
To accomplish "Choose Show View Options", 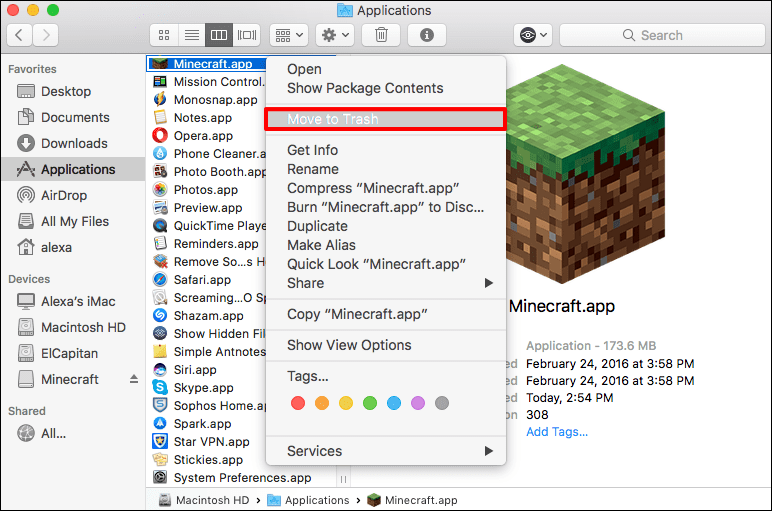I will 386,345.
